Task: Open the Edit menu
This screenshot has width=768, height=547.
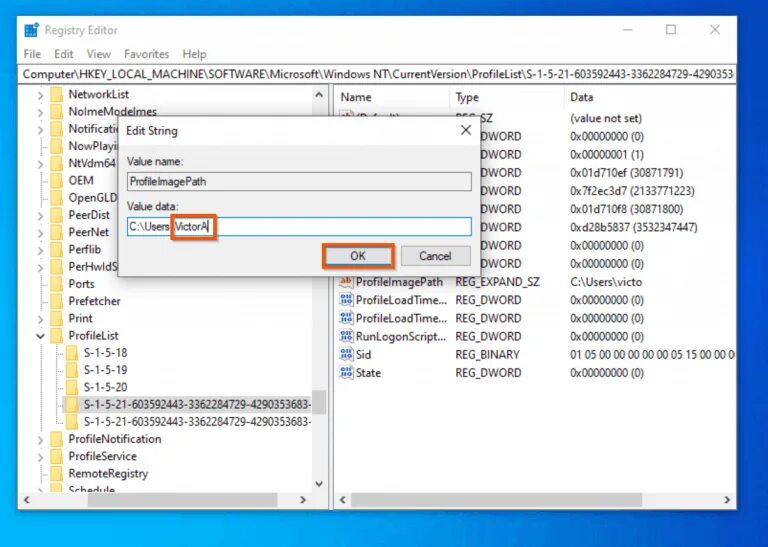Action: pyautogui.click(x=64, y=54)
